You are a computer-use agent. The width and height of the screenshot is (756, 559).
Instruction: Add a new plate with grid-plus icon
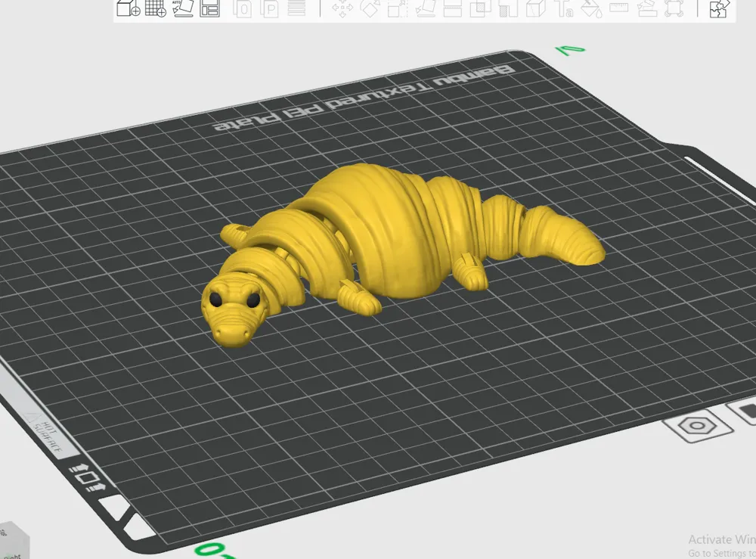tap(155, 8)
